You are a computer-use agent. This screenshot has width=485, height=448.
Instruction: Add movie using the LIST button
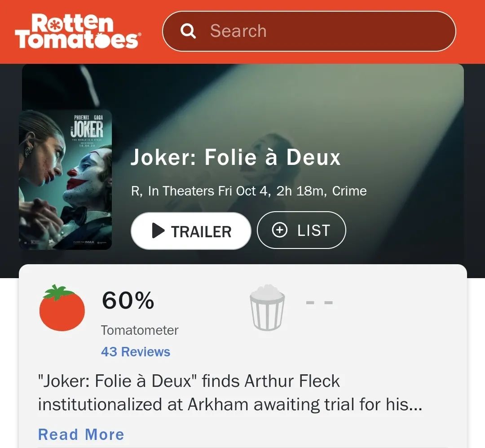point(301,230)
